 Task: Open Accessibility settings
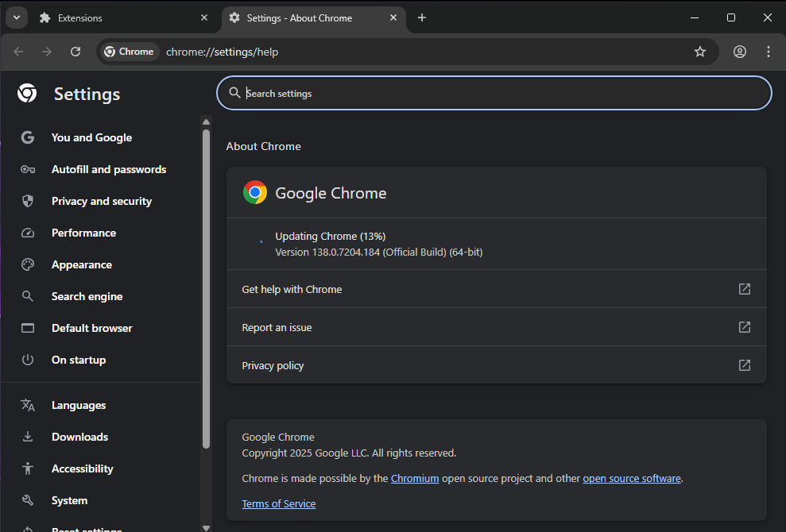click(x=83, y=469)
